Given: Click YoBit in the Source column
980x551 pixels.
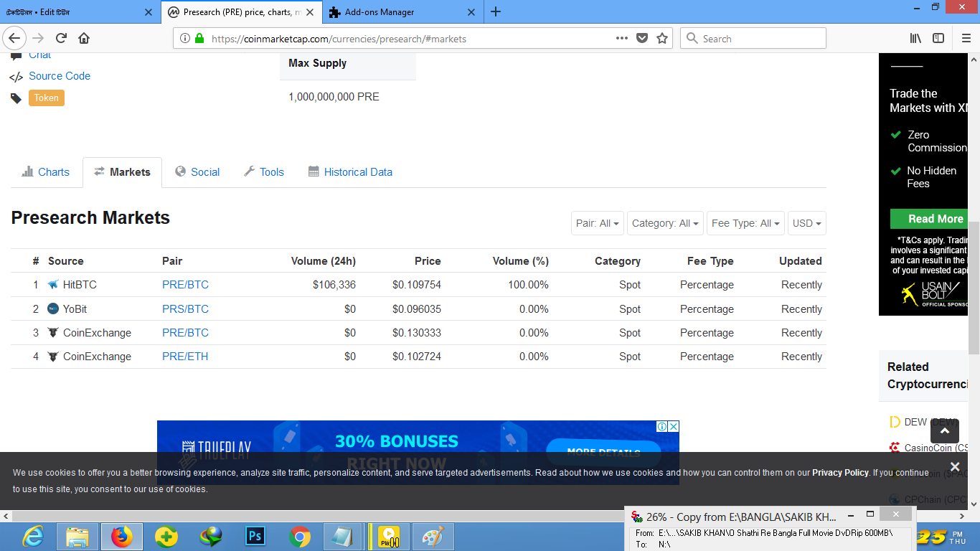Looking at the screenshot, I should click(x=75, y=309).
